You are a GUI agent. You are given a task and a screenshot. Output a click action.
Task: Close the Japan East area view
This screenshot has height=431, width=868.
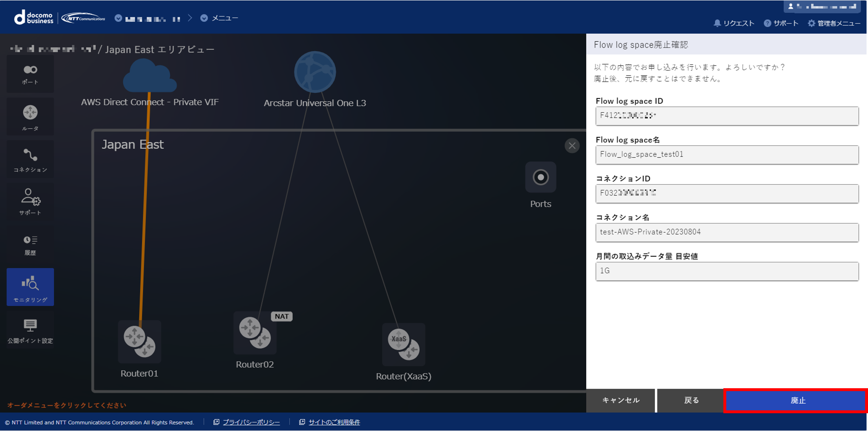coord(572,146)
